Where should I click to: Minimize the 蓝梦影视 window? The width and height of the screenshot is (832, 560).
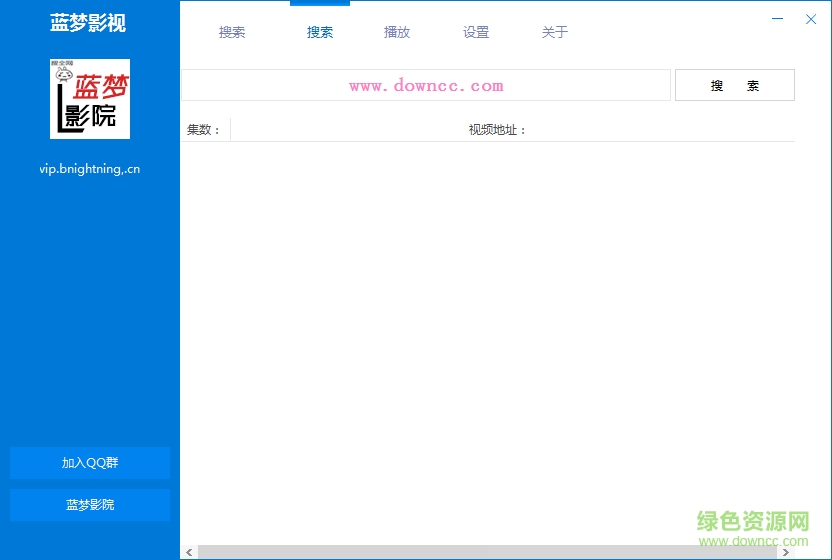778,19
